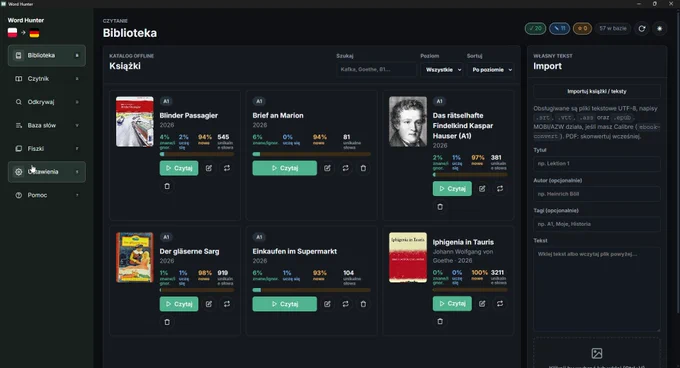The height and width of the screenshot is (368, 680).
Task: Open Ustawienia settings item
Action: click(47, 172)
